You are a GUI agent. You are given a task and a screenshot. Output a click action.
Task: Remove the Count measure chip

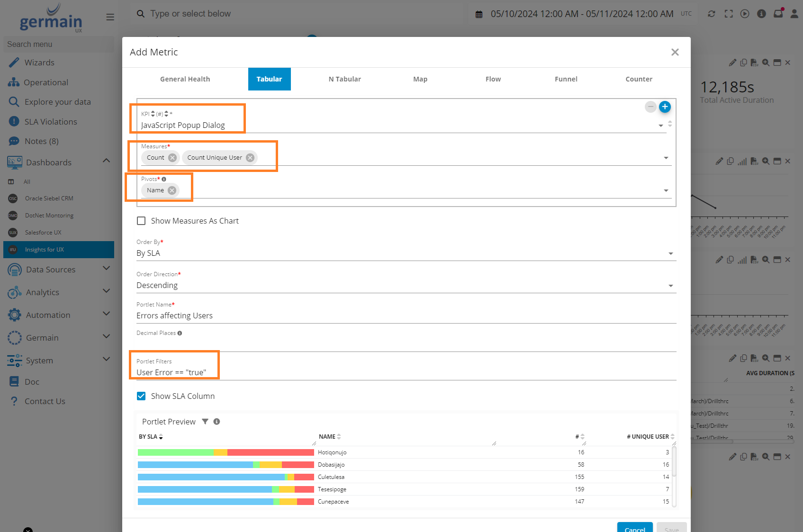coord(172,158)
